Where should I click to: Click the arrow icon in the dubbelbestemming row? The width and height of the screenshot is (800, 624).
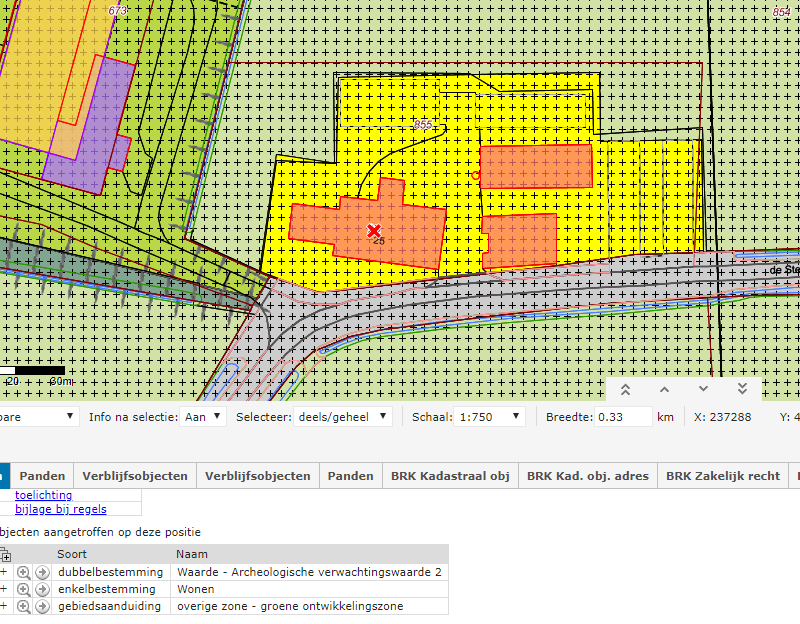42,572
